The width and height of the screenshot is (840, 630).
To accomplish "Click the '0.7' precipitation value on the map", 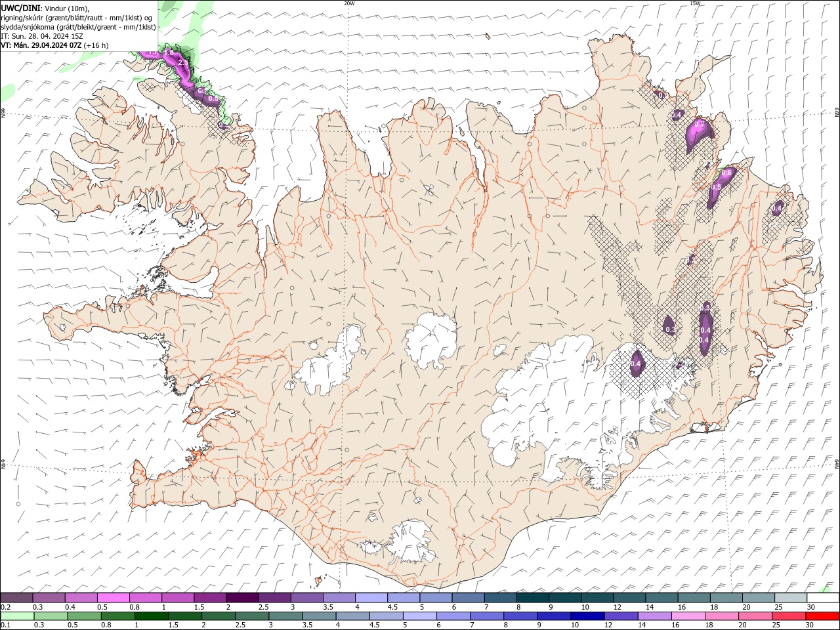I will [700, 124].
